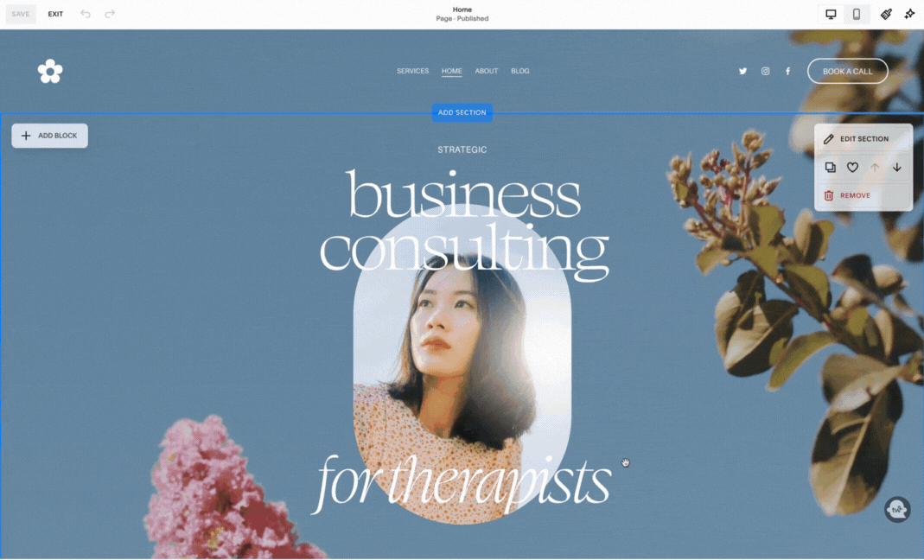This screenshot has height=560, width=924.
Task: Open the Services navigation link
Action: click(x=412, y=71)
